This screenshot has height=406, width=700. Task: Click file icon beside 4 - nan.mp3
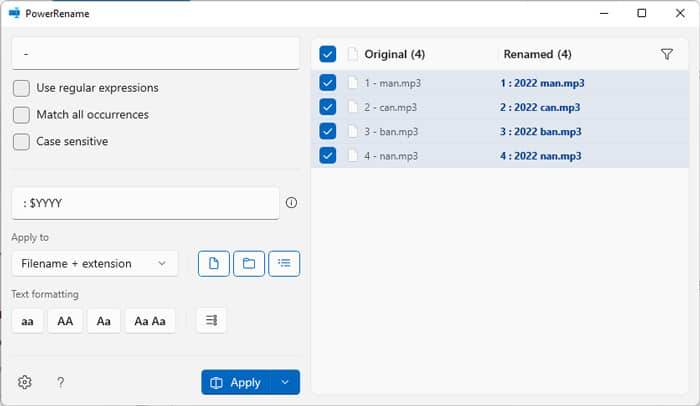tap(353, 155)
